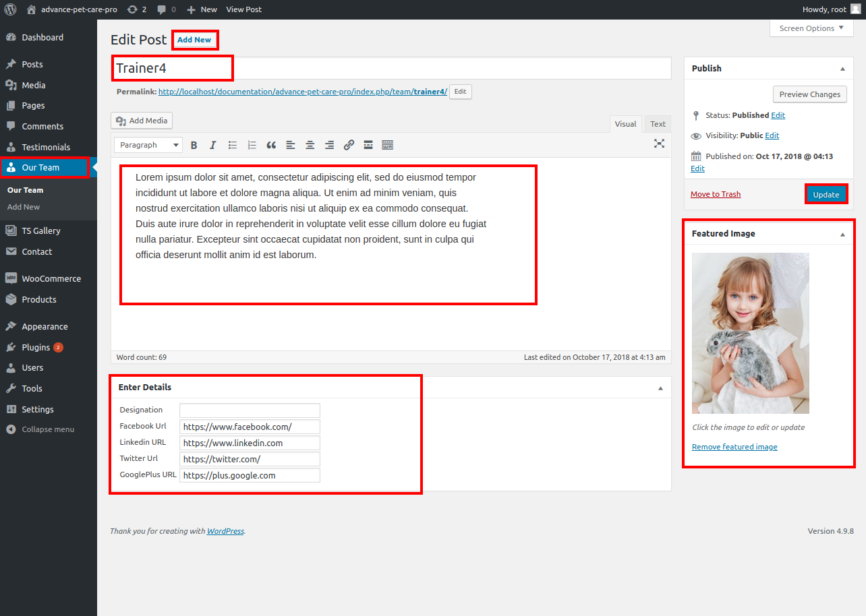This screenshot has width=866, height=616.
Task: Open the updates indicator showing 2
Action: pos(137,9)
